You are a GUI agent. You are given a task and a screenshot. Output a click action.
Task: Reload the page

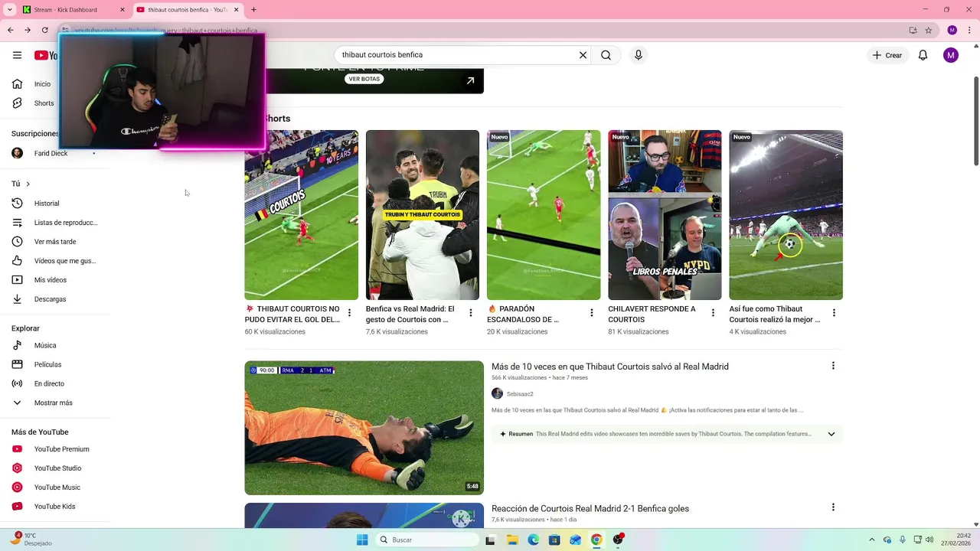coord(44,30)
